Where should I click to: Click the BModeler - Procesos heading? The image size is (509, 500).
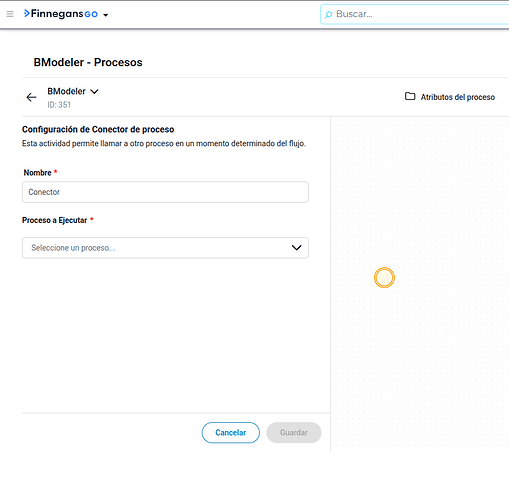88,62
